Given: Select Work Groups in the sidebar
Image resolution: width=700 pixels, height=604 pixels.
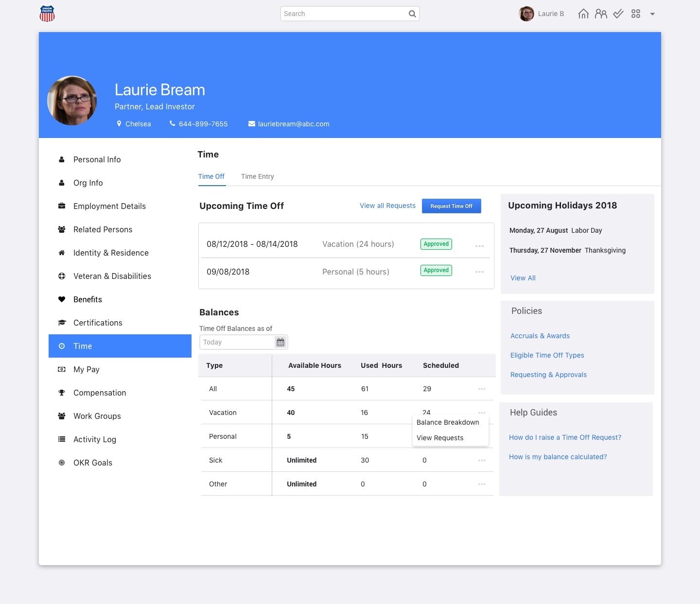Looking at the screenshot, I should pos(120,416).
